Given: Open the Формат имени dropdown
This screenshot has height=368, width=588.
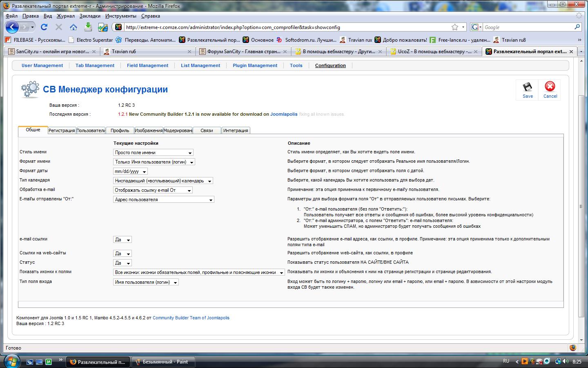Looking at the screenshot, I should coord(154,162).
